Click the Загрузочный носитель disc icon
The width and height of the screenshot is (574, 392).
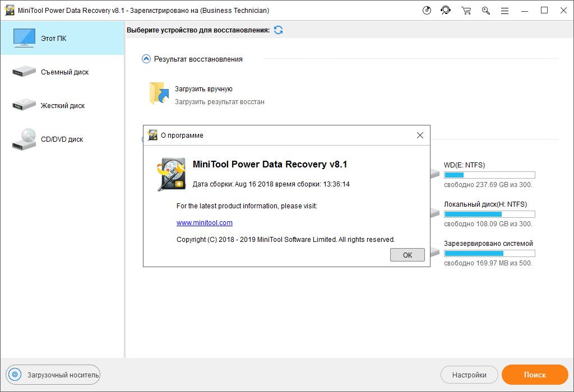pyautogui.click(x=15, y=375)
